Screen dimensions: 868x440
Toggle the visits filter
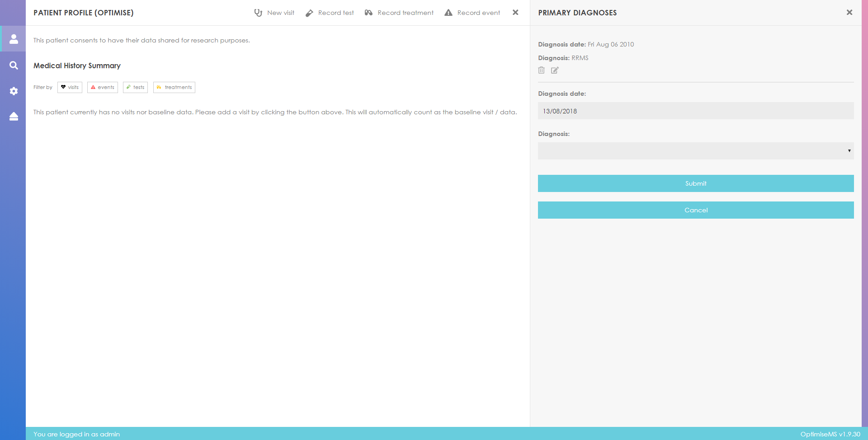(x=70, y=87)
